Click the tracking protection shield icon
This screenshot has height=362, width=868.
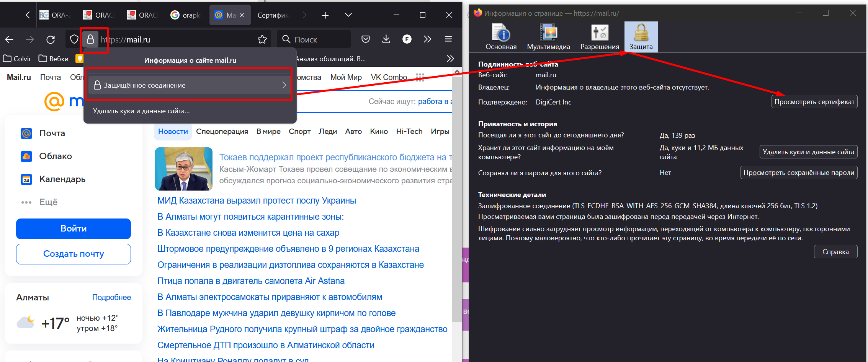74,39
